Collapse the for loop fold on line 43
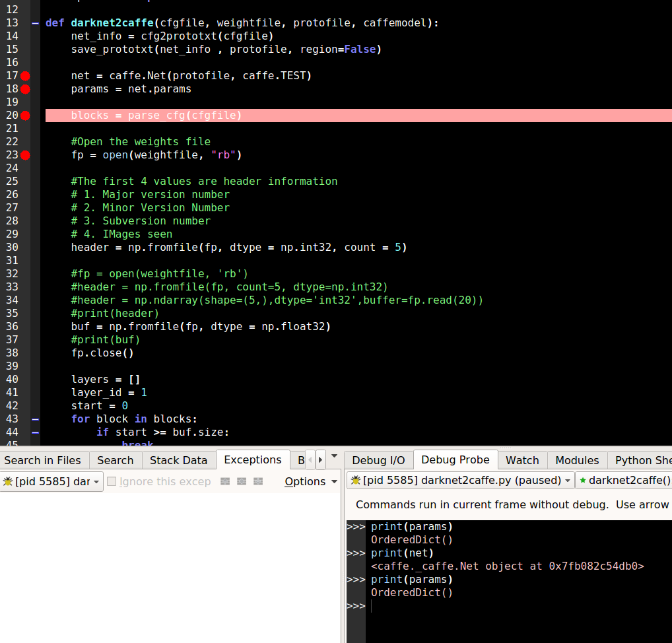This screenshot has height=643, width=672. coord(36,419)
